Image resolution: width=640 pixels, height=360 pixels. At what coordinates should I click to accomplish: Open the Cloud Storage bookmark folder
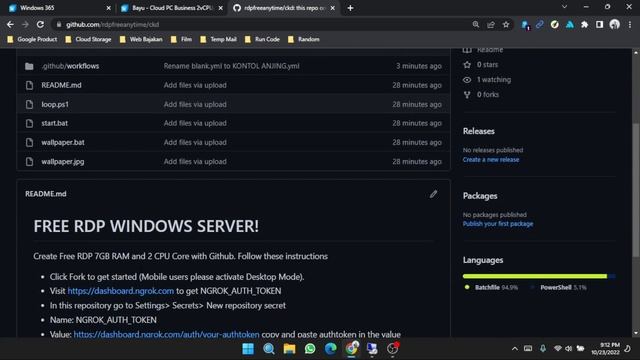[88, 39]
